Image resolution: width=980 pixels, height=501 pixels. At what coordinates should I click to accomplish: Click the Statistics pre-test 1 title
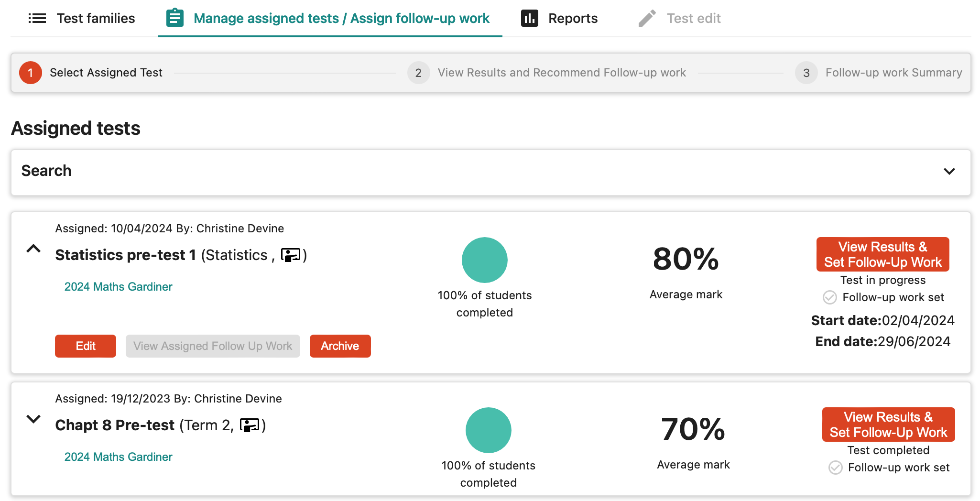pos(125,255)
